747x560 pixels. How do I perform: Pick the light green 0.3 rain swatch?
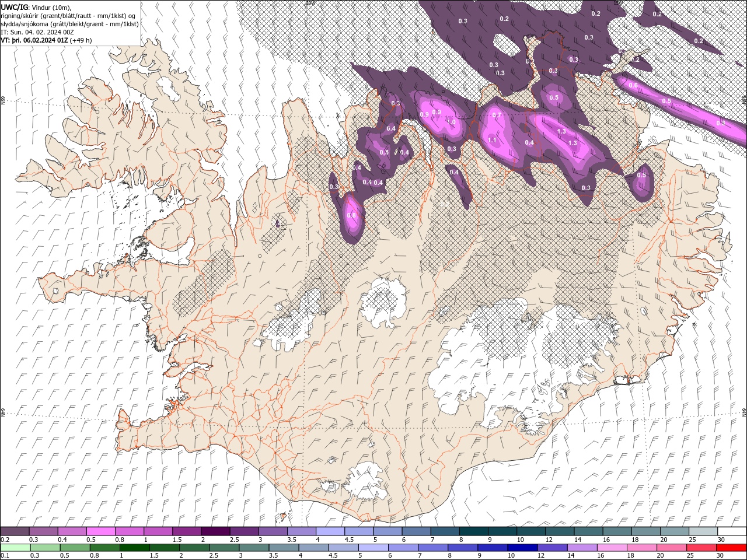pos(45,547)
